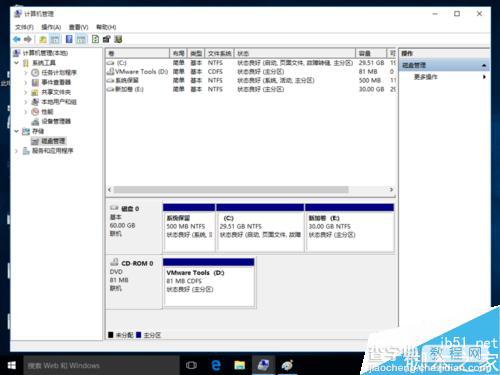The height and width of the screenshot is (375, 500).
Task: Collapse the 系统工具 tree node
Action: (x=17, y=63)
